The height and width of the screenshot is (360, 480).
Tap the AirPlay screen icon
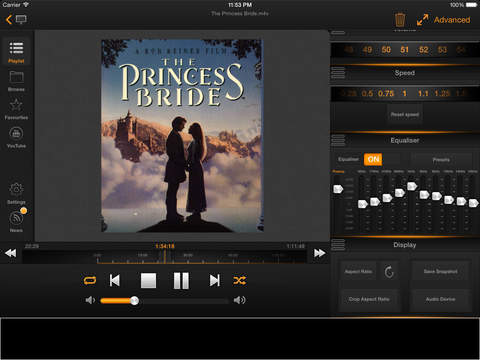(21, 20)
